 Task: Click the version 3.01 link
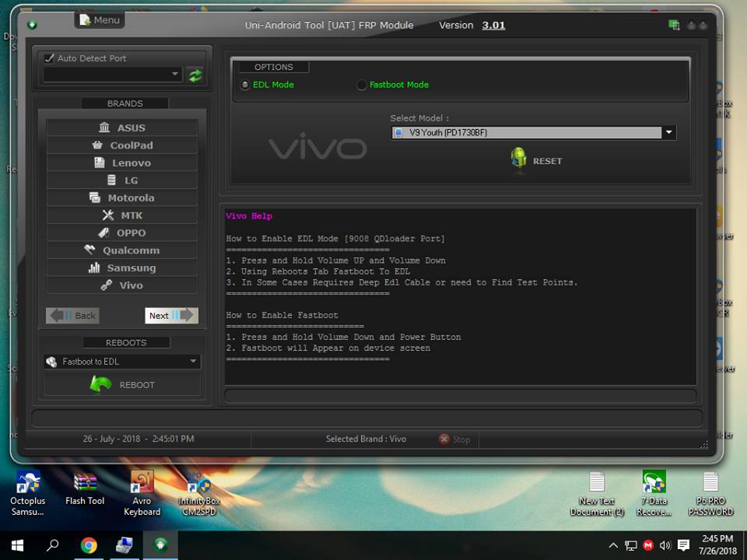click(493, 25)
